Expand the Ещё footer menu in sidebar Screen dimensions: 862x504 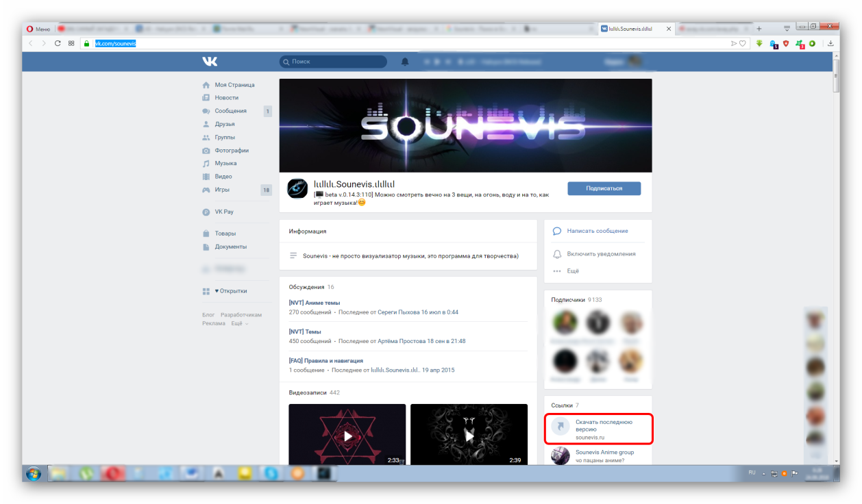coord(238,323)
